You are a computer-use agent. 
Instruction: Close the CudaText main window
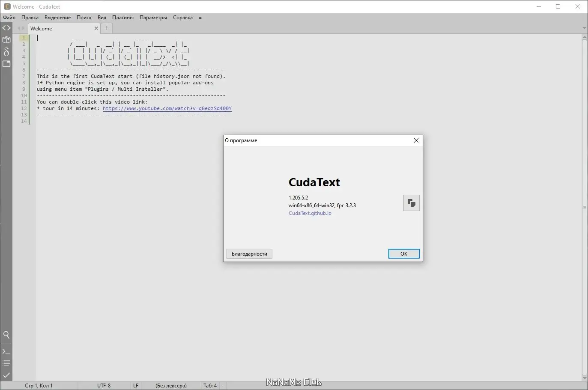578,6
